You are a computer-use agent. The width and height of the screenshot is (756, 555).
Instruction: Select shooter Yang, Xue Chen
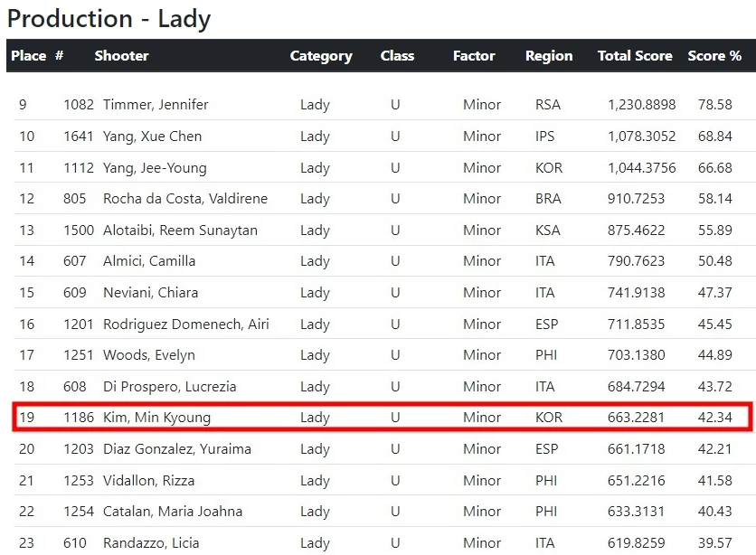pyautogui.click(x=152, y=136)
